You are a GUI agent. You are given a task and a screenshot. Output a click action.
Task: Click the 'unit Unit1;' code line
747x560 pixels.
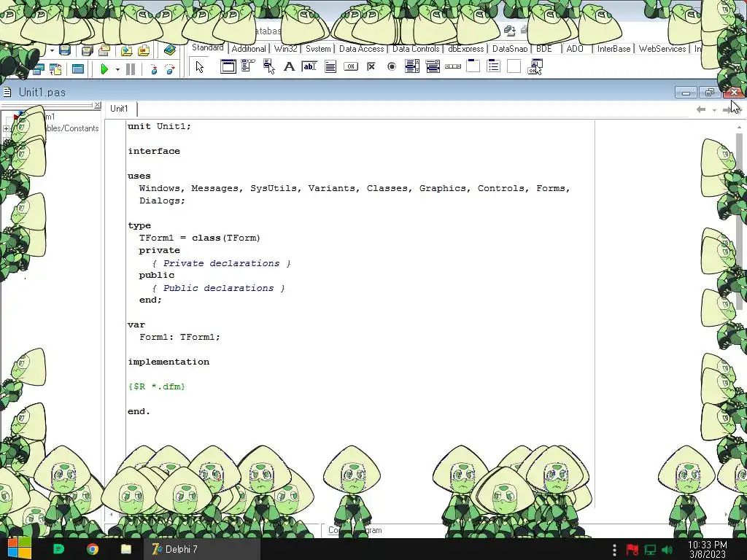[x=159, y=126]
